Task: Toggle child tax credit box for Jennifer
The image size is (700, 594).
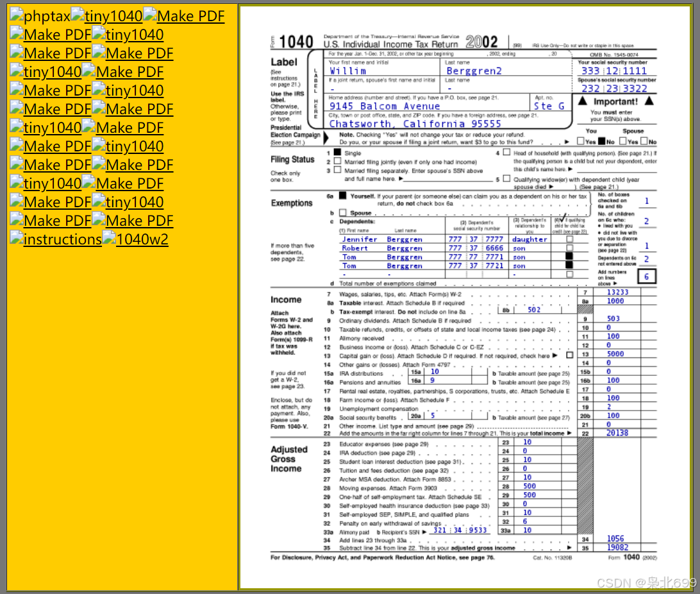Action: point(570,239)
